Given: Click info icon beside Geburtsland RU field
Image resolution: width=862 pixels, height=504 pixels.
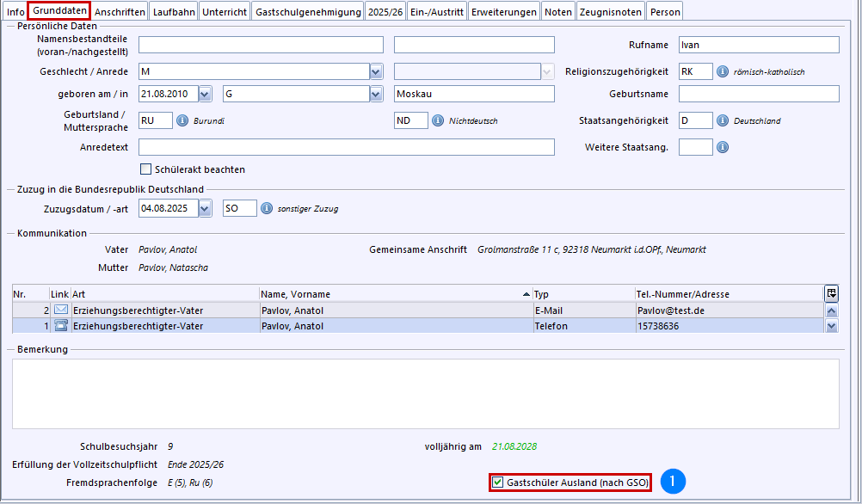Looking at the screenshot, I should (x=182, y=121).
